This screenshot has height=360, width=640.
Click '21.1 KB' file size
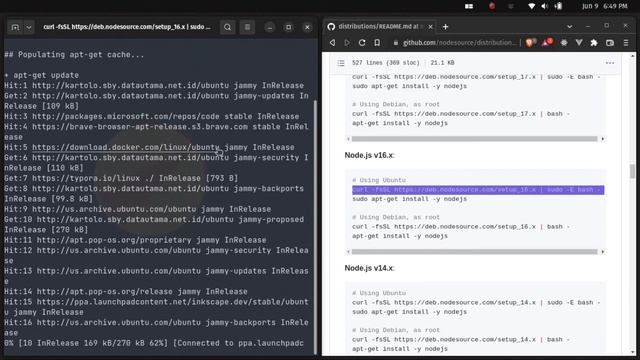tap(442, 63)
